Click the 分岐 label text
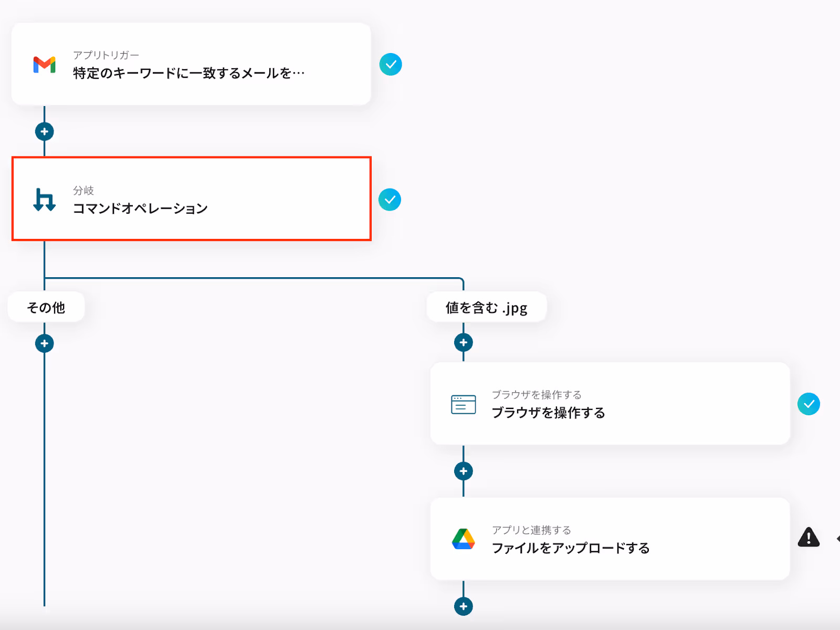Image resolution: width=840 pixels, height=630 pixels. [83, 191]
